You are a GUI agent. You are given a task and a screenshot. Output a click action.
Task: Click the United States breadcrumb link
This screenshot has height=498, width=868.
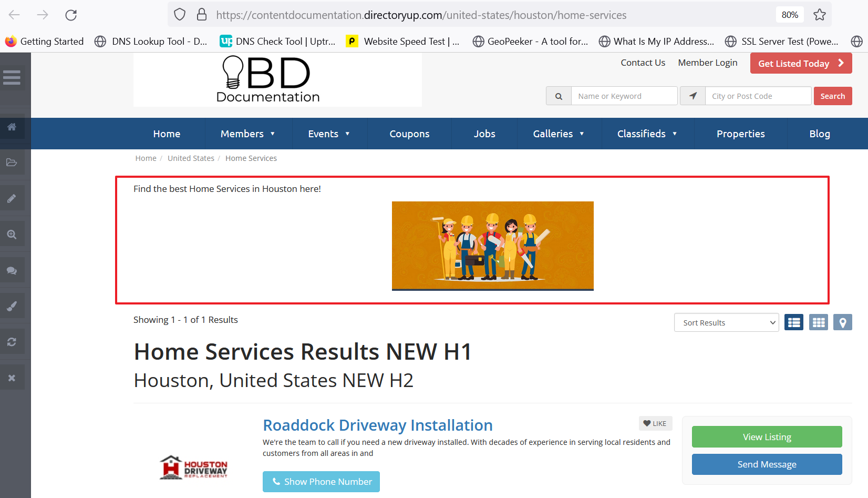pyautogui.click(x=191, y=158)
